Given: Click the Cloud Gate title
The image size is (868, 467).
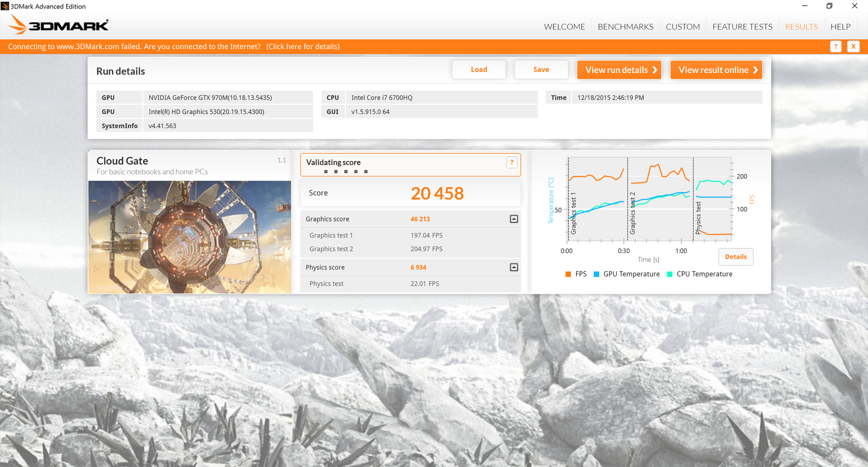Looking at the screenshot, I should point(122,161).
